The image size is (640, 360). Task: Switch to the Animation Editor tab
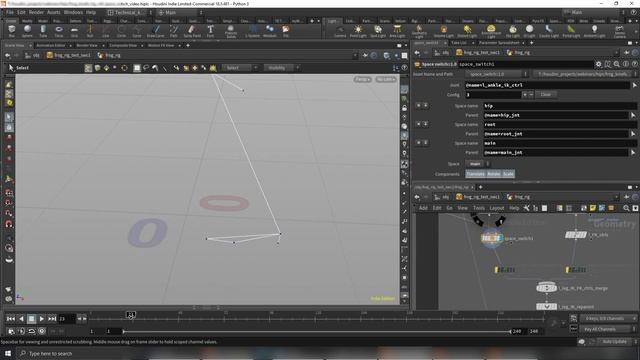pos(51,45)
